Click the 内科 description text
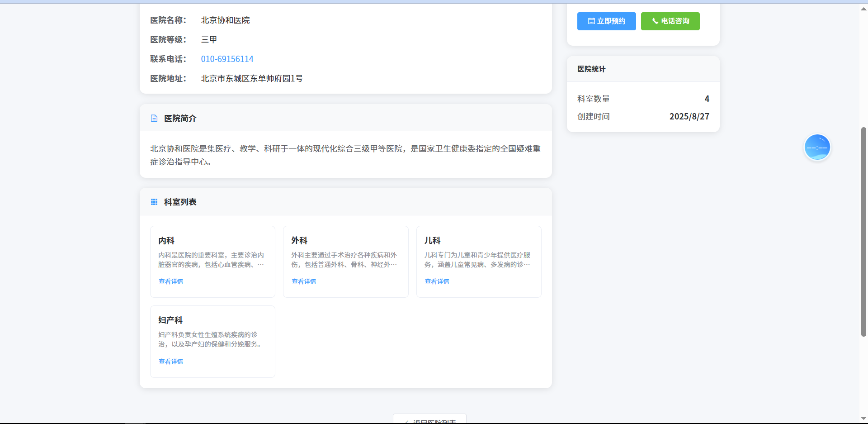Screen dimensions: 868x424 point(211,260)
